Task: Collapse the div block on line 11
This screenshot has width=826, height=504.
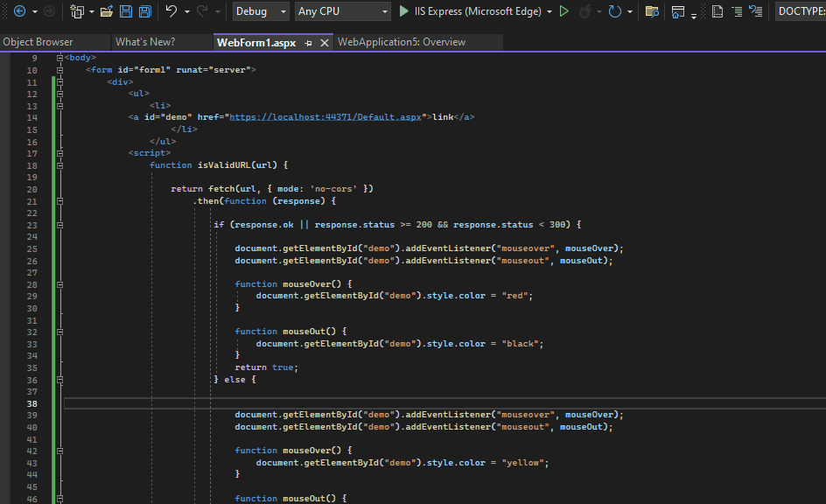Action: point(59,82)
